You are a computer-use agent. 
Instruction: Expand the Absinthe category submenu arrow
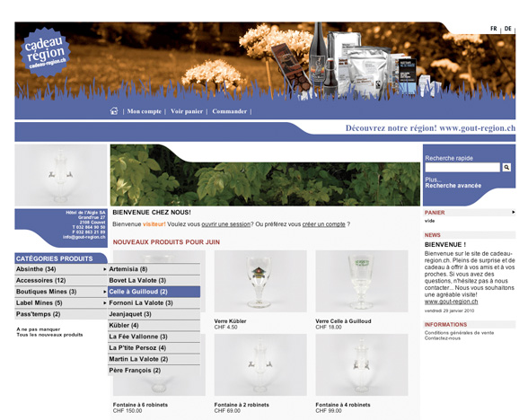[x=105, y=269]
